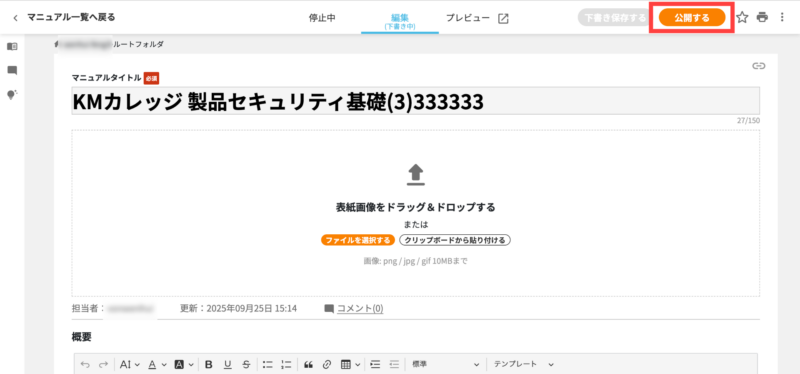Toggle bold formatting
Viewport: 800px width, 374px height.
(x=208, y=364)
